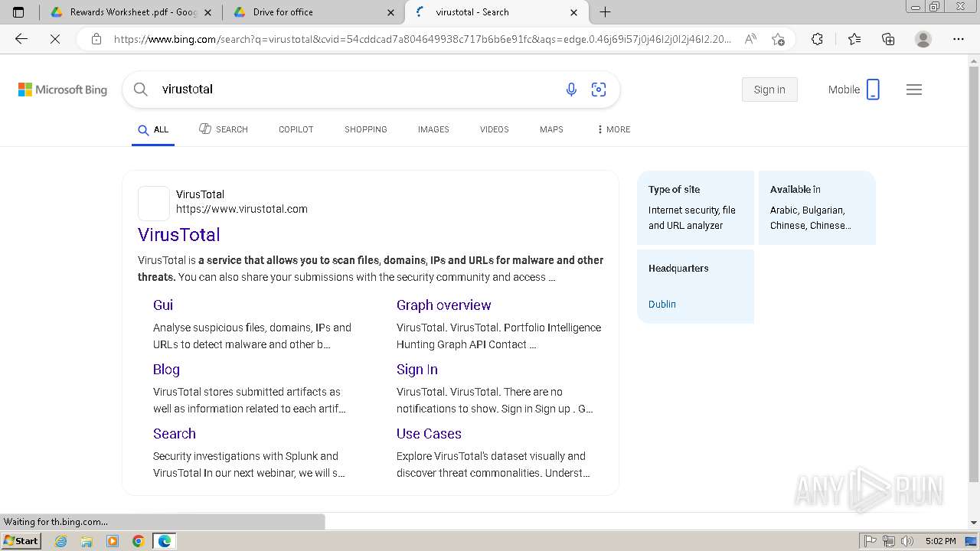Switch to Drive for office tab
980x551 pixels.
tap(313, 12)
